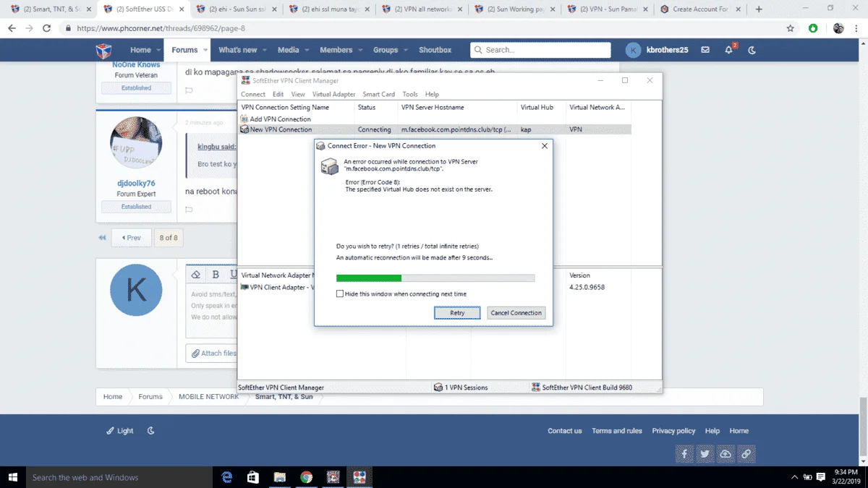Image resolution: width=868 pixels, height=488 pixels.
Task: Open djdoolky76's profile link
Action: tap(136, 184)
